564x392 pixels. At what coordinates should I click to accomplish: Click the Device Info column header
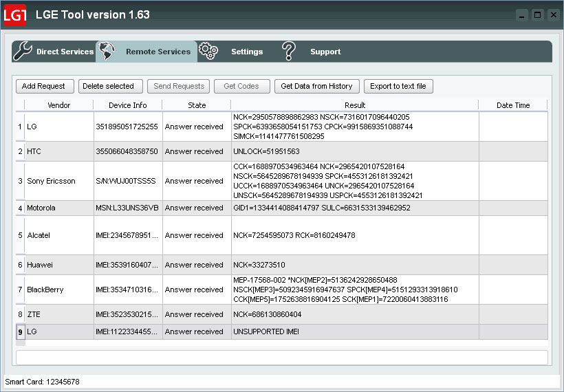128,105
